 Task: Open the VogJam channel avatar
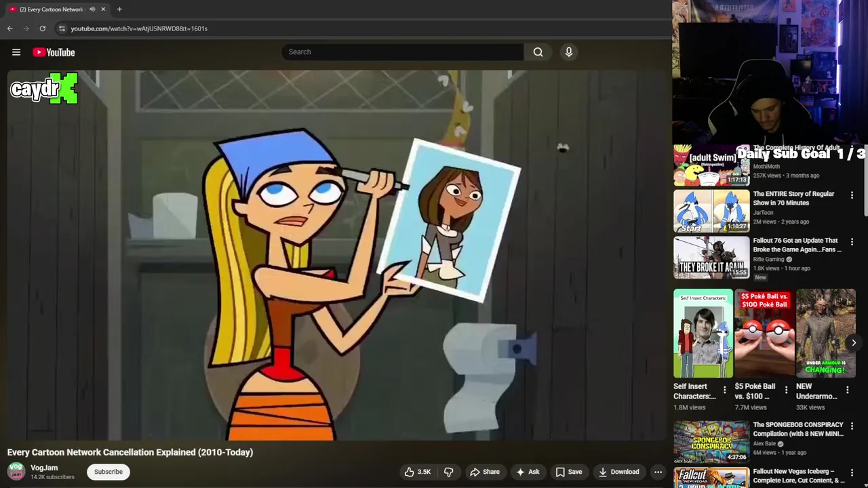tap(16, 472)
